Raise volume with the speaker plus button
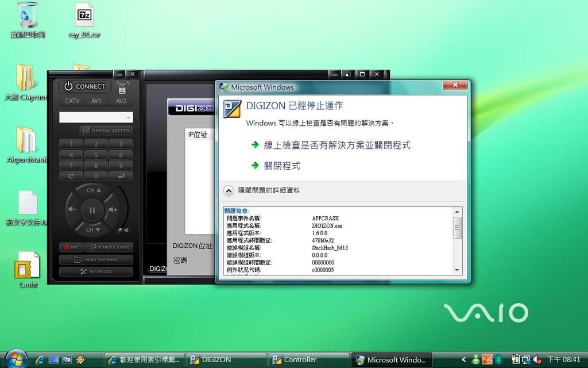 click(113, 209)
